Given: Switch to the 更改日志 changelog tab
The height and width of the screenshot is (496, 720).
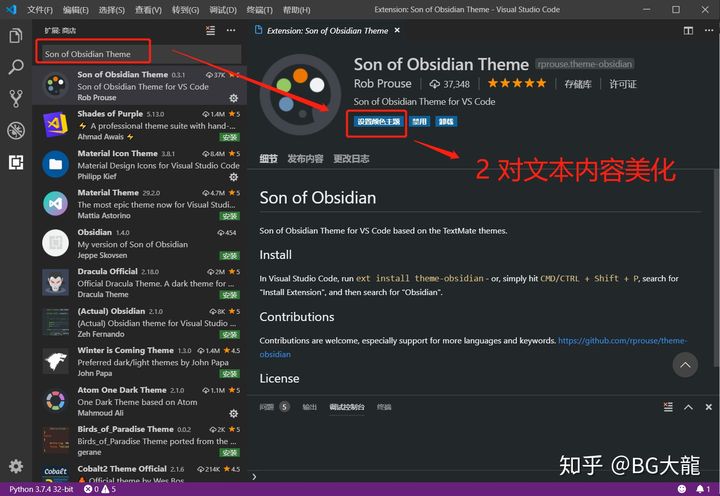Looking at the screenshot, I should click(x=351, y=159).
